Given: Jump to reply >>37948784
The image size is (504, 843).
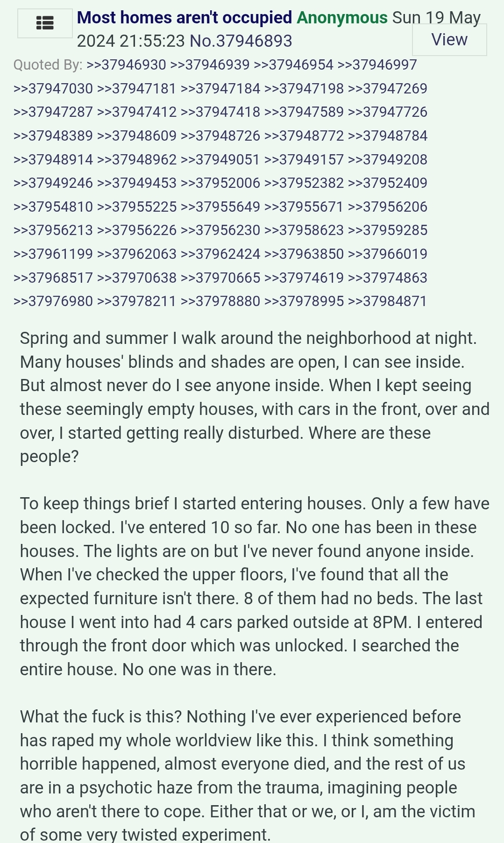Looking at the screenshot, I should coord(388,136).
